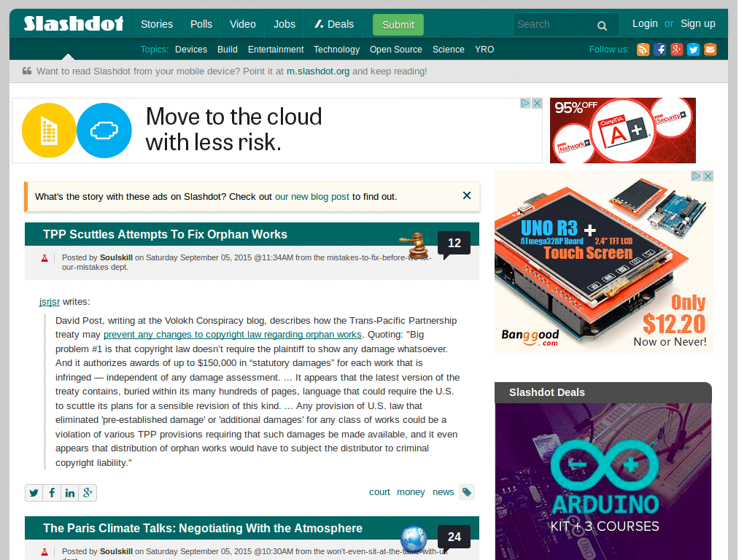This screenshot has width=747, height=560.
Task: Click the court tag
Action: (379, 492)
